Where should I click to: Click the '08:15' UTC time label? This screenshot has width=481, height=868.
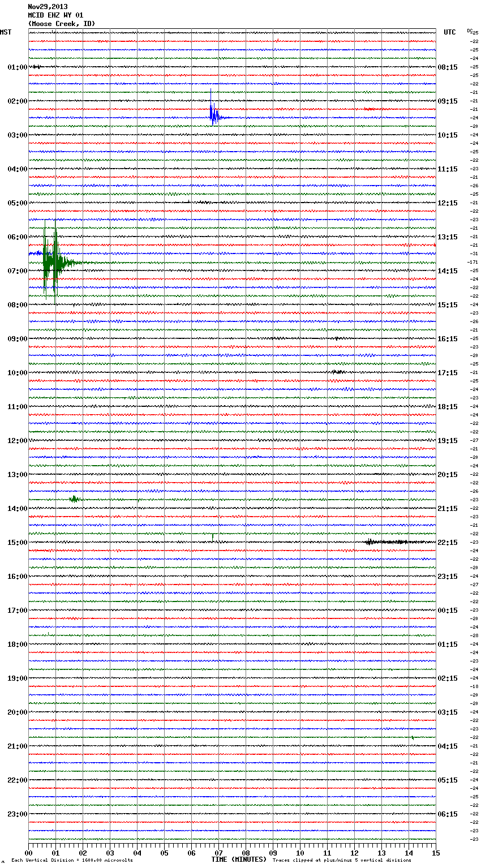[x=448, y=67]
